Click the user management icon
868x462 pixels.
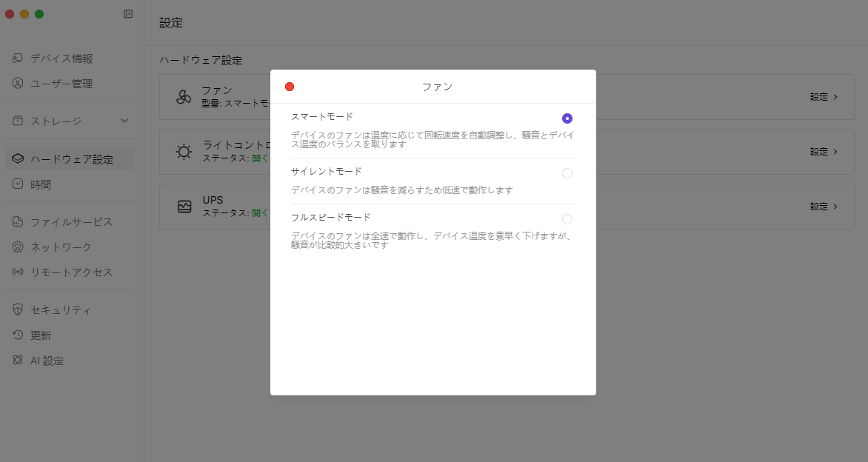pos(18,84)
